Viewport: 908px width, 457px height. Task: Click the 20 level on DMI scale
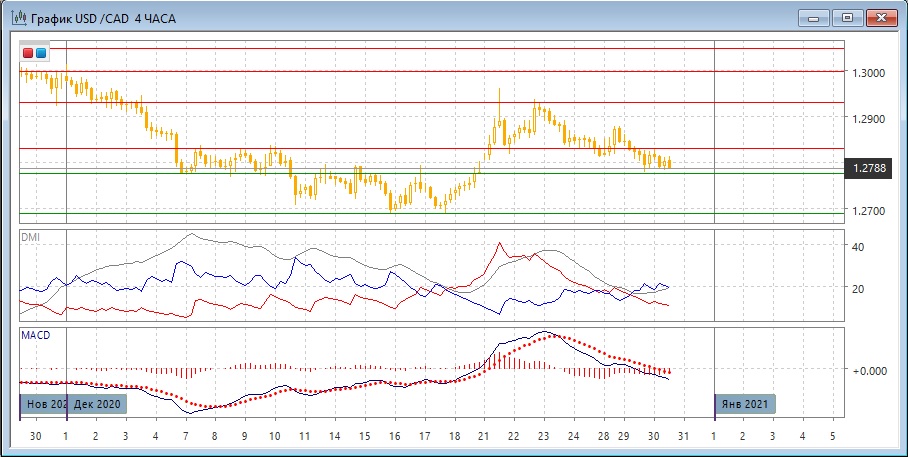tap(857, 289)
